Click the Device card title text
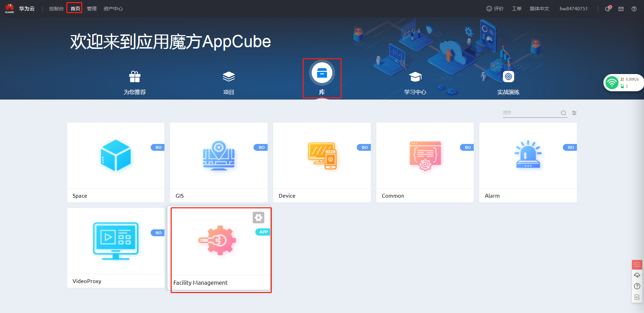Image resolution: width=644 pixels, height=313 pixels. [x=287, y=196]
